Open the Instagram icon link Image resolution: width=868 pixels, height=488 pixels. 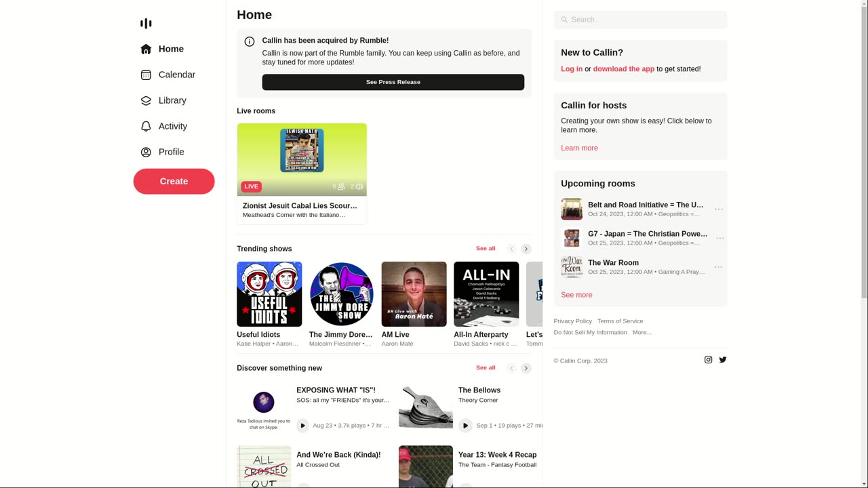pyautogui.click(x=708, y=360)
